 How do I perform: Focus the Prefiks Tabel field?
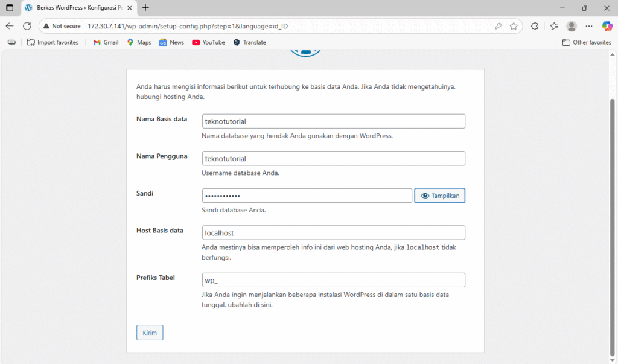(333, 280)
